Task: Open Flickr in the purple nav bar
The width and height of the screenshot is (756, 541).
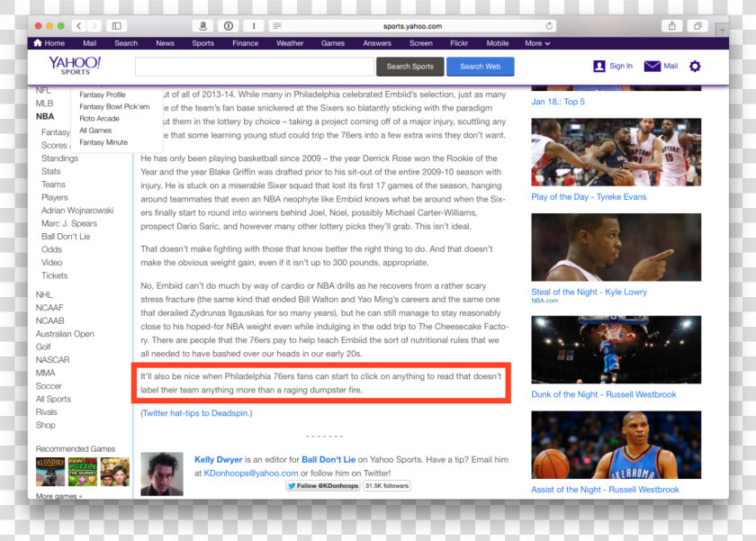Action: [x=459, y=43]
